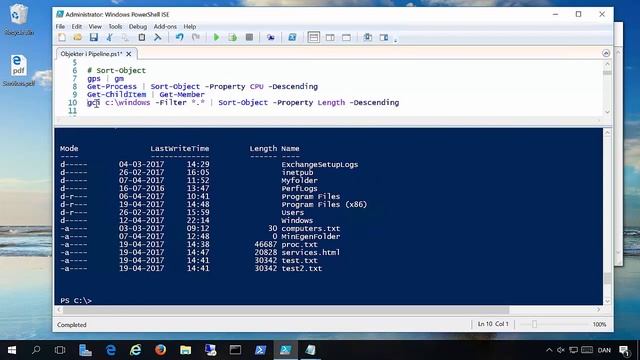Viewport: 640px width, 360px height.
Task: Launch Firefox from taskbar
Action: click(x=160, y=350)
